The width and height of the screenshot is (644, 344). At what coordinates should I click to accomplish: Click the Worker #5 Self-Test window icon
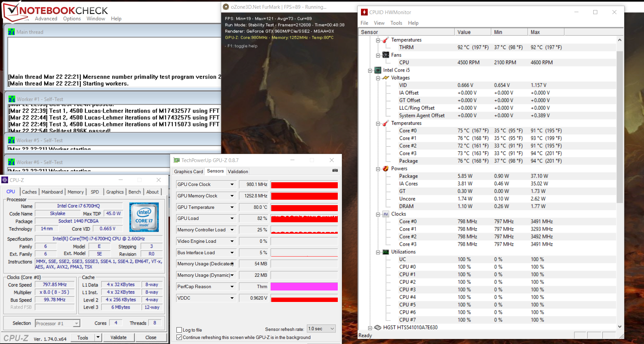[11, 140]
